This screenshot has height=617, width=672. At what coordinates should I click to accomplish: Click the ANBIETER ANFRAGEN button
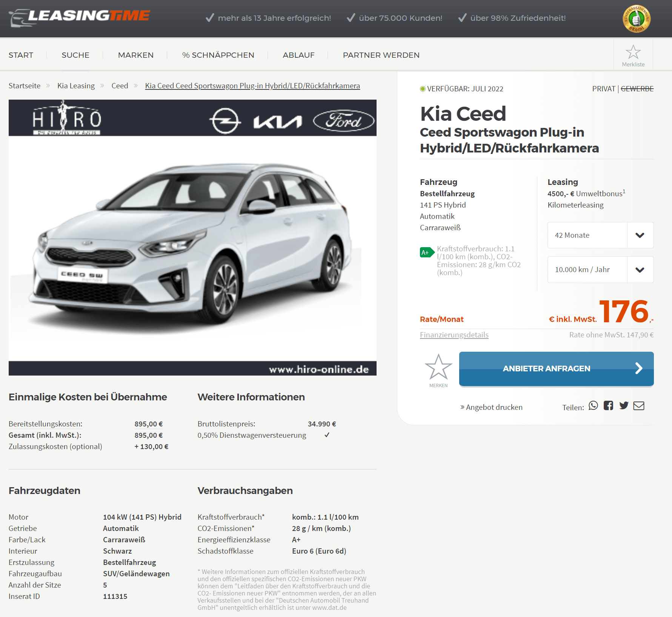tap(556, 369)
